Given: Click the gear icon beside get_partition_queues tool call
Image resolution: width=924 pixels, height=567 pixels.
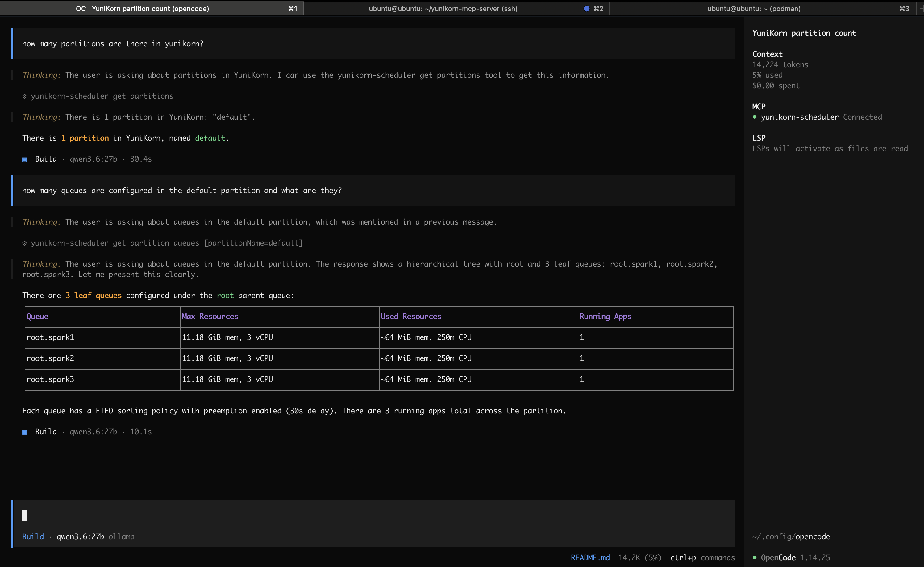Looking at the screenshot, I should pos(24,243).
